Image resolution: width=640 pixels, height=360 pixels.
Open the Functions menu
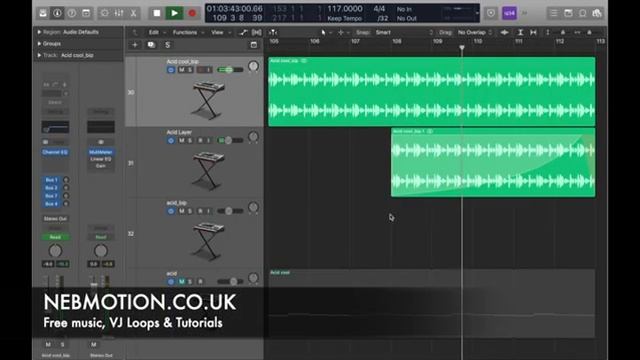pyautogui.click(x=188, y=32)
